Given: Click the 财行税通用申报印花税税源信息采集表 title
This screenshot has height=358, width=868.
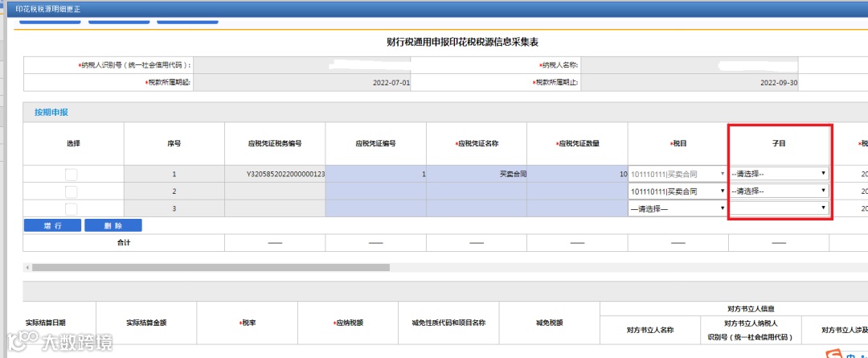Looking at the screenshot, I should 463,43.
